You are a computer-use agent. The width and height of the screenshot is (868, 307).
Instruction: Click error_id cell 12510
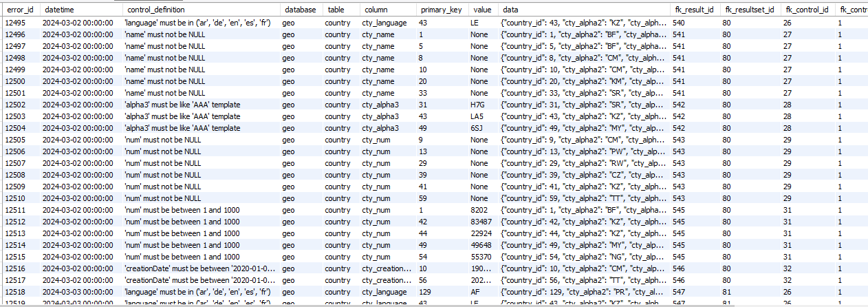pyautogui.click(x=15, y=198)
